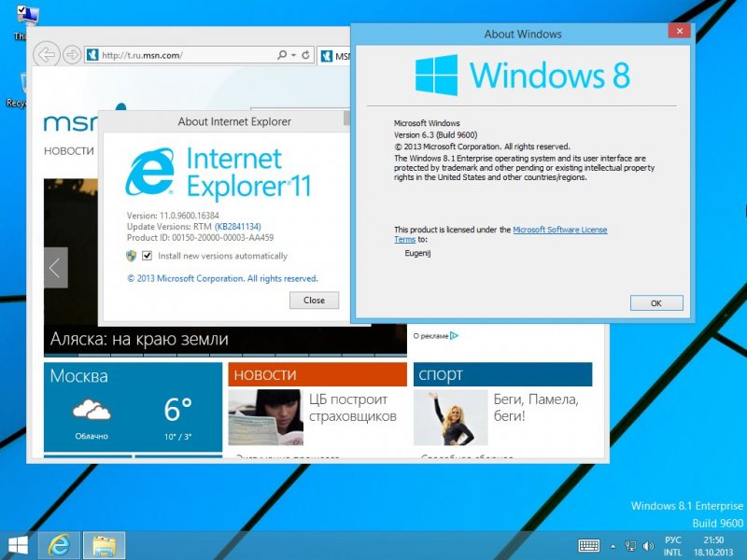Click the licensee name 'Eugenij'
This screenshot has width=747, height=560.
[x=417, y=253]
